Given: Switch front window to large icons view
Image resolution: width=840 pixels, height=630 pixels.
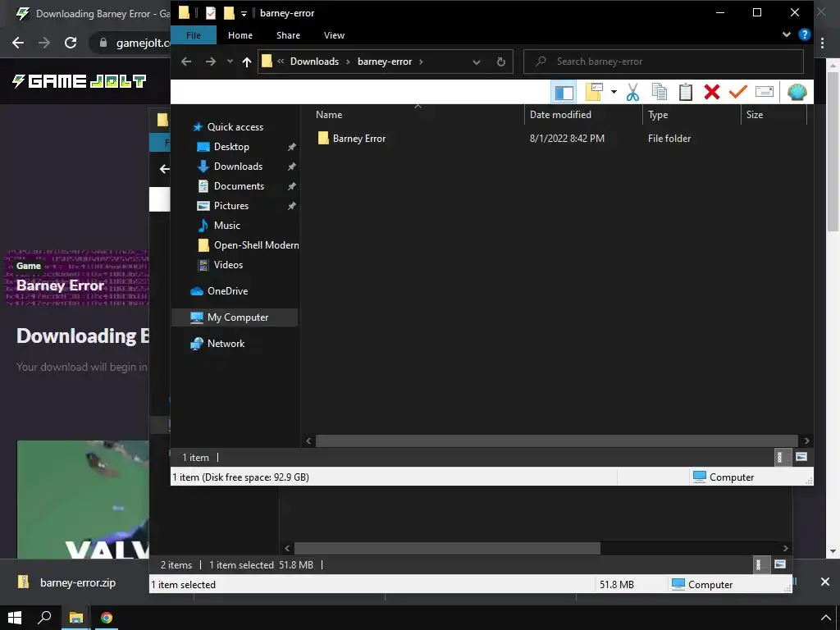Looking at the screenshot, I should [x=801, y=457].
